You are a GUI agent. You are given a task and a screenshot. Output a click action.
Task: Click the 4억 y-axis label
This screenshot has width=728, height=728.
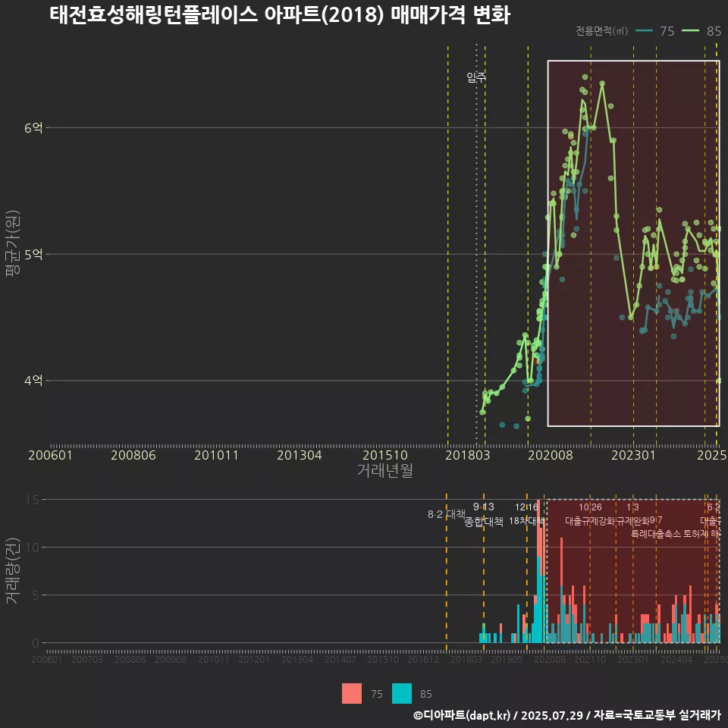pyautogui.click(x=33, y=381)
